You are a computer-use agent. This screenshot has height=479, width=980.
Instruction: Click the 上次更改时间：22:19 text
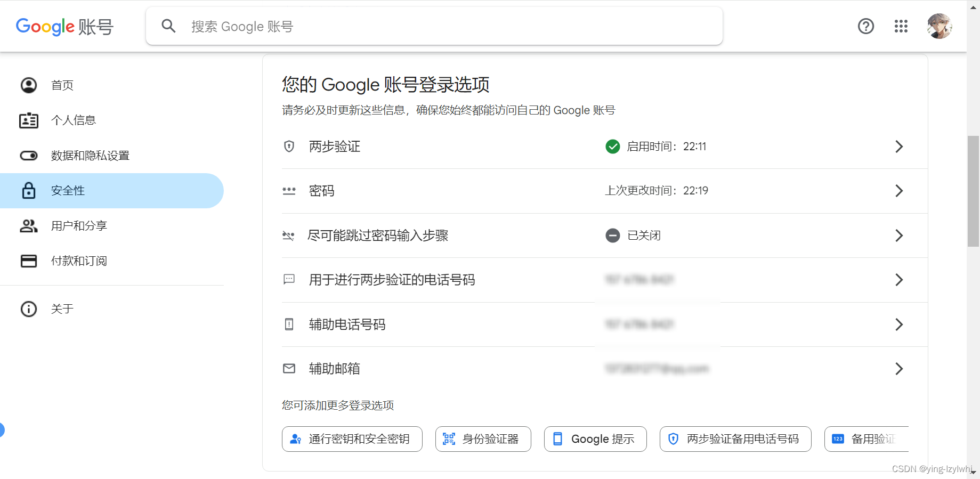(657, 191)
